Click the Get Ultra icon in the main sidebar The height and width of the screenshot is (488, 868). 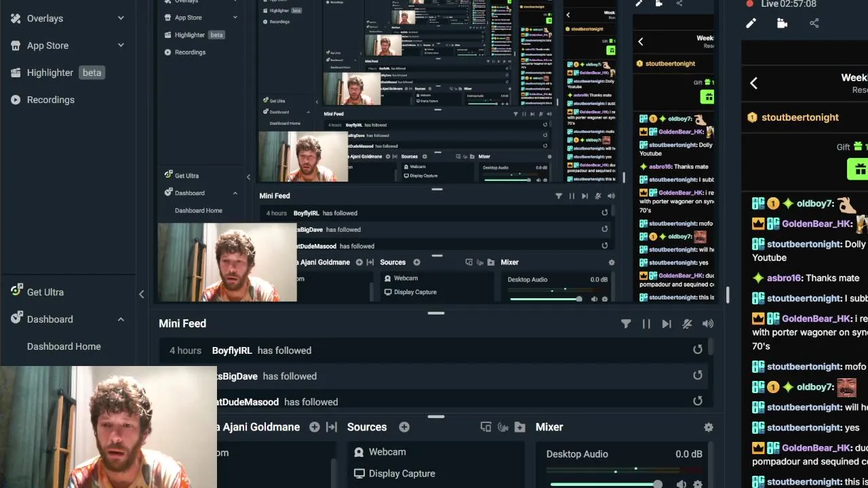pyautogui.click(x=16, y=291)
